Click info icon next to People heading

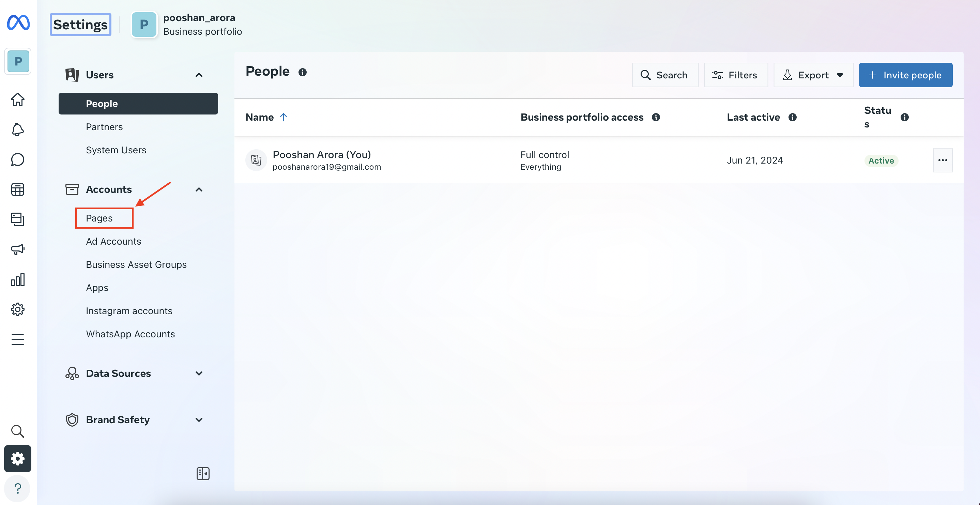tap(303, 72)
